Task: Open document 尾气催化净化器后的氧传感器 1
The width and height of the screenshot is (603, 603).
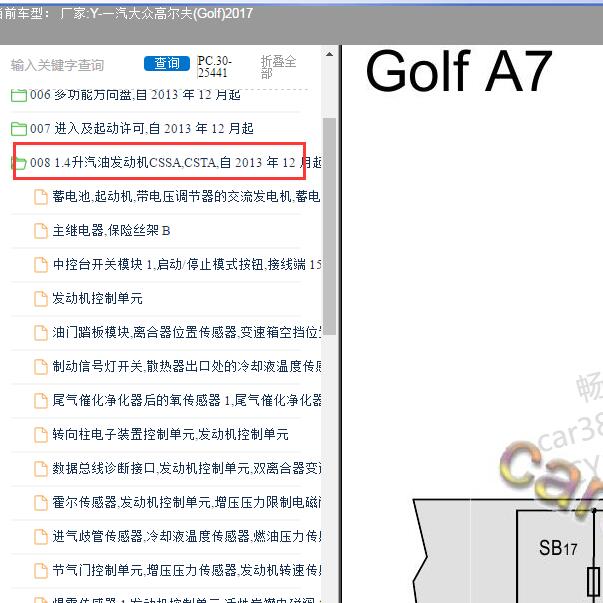Action: coord(187,400)
